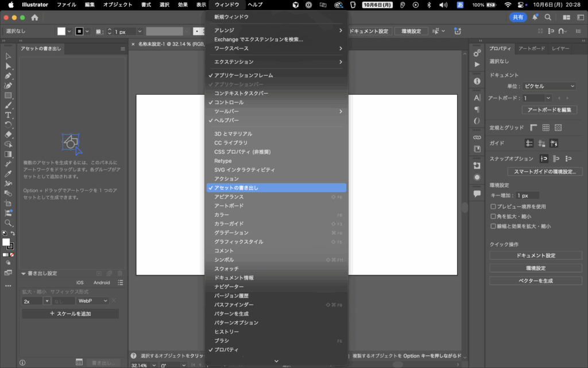Select the Pen tool in toolbar

pyautogui.click(x=8, y=76)
